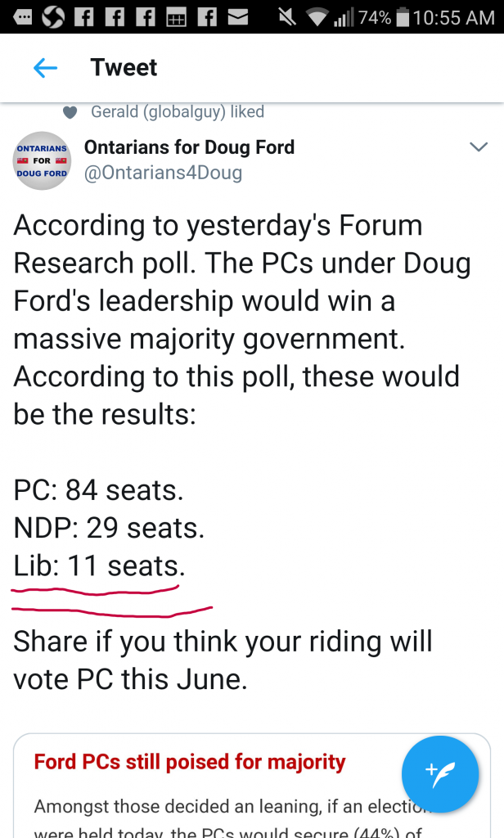
Task: Tap the message bubble icon at far left
Action: pyautogui.click(x=22, y=16)
